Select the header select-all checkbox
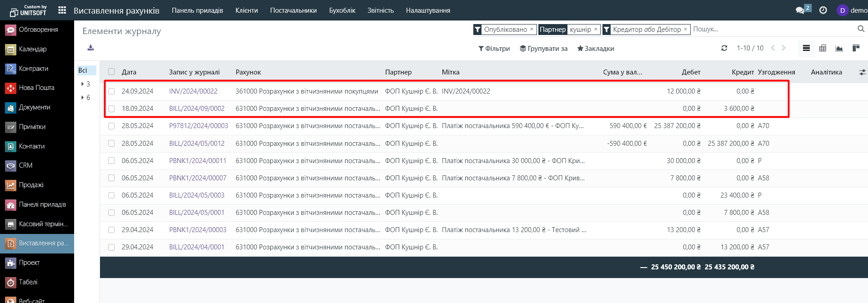The height and width of the screenshot is (303, 868). (x=111, y=72)
